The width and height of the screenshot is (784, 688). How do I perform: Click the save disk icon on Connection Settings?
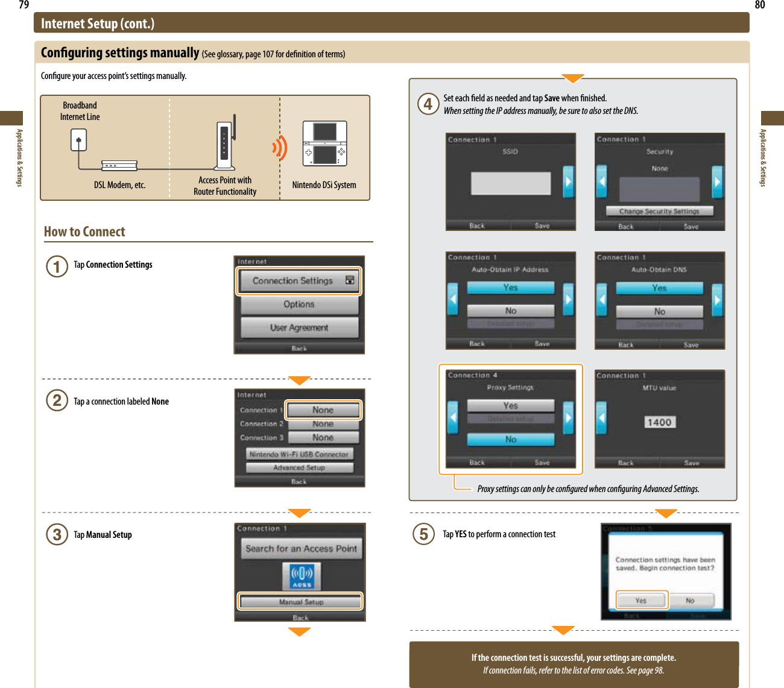pyautogui.click(x=349, y=280)
